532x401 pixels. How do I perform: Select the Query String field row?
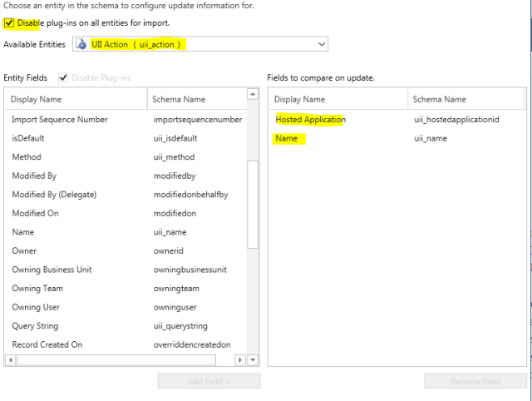126,326
